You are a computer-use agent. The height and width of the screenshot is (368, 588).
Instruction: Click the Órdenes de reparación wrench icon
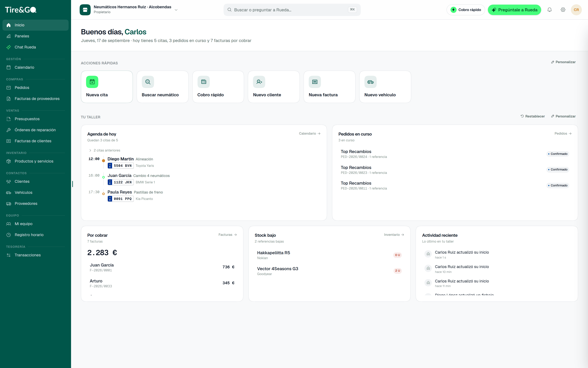(x=9, y=130)
